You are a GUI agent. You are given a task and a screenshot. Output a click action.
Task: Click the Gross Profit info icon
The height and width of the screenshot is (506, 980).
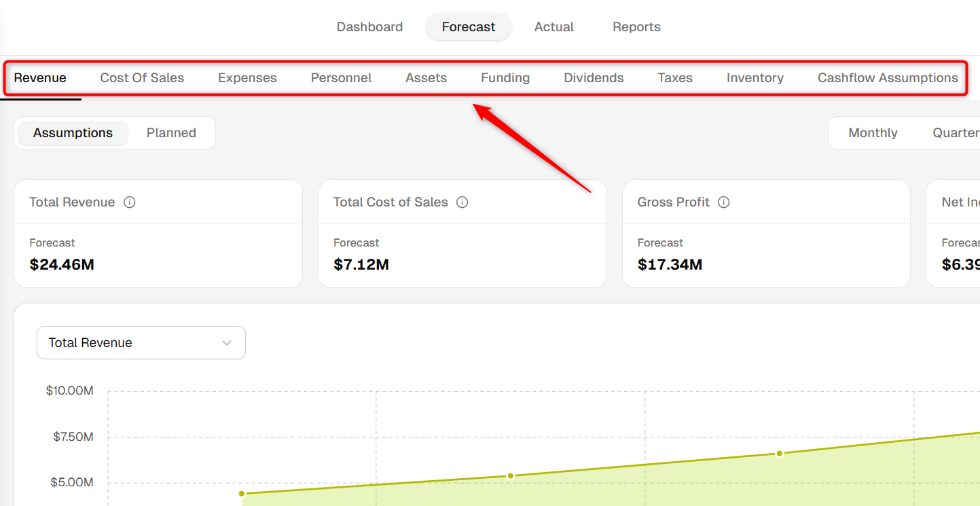click(x=724, y=202)
